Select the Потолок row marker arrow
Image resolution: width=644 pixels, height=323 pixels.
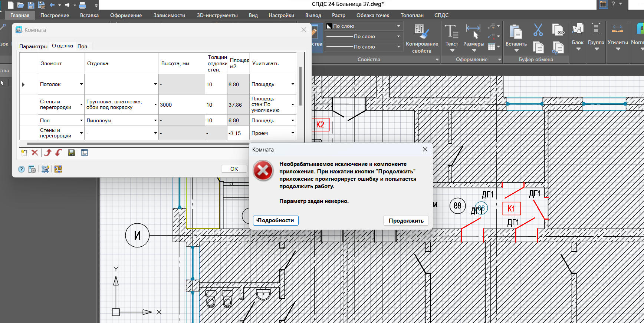tap(23, 84)
